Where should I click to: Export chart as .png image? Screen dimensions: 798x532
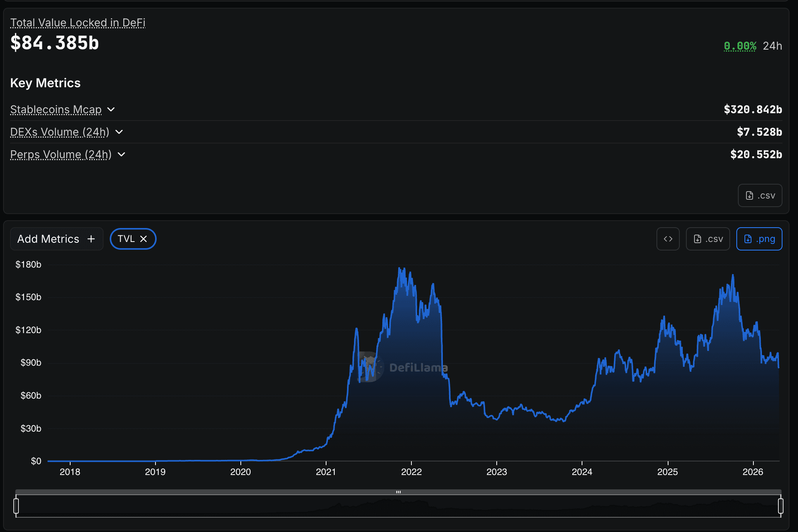[759, 239]
